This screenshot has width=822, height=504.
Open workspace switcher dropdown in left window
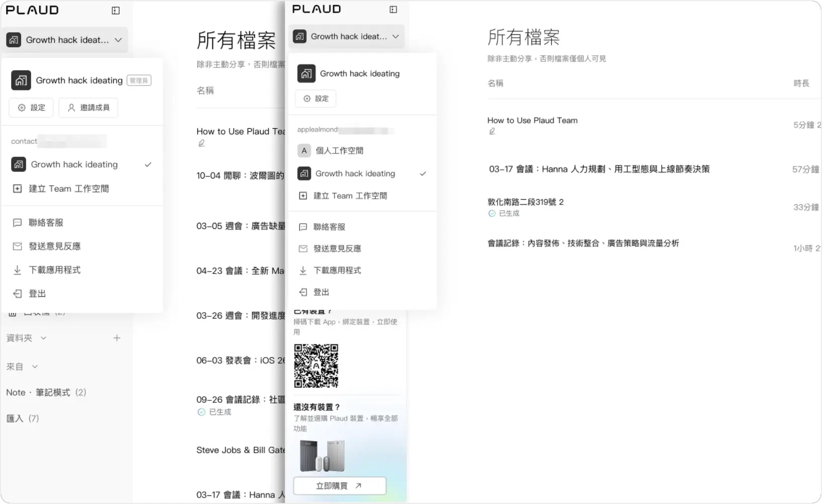click(65, 40)
